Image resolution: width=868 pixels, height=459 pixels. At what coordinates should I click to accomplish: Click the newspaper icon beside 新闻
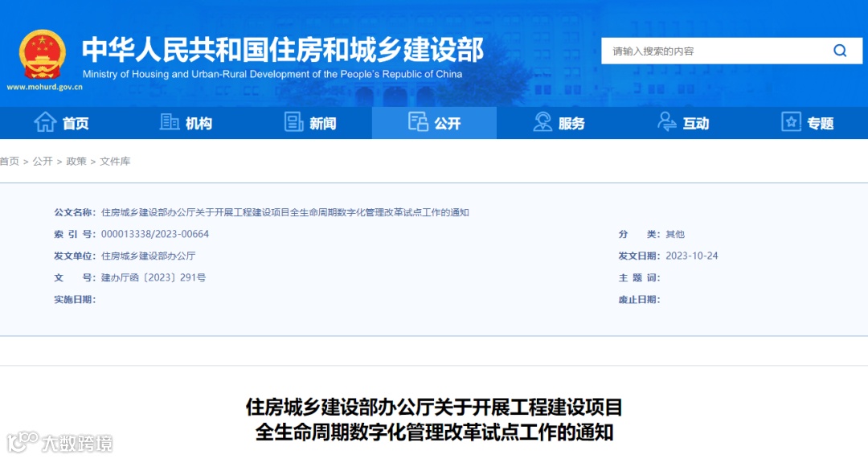coord(294,122)
